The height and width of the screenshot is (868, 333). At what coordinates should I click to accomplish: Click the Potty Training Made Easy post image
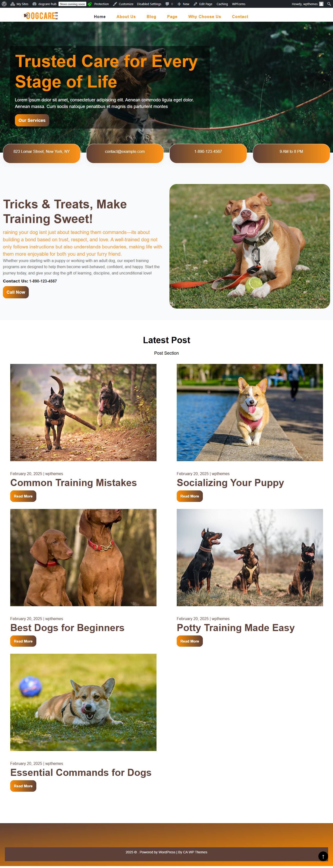click(250, 557)
